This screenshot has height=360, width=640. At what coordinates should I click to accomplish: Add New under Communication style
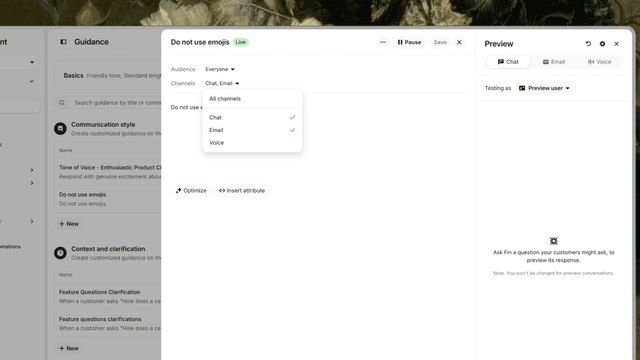pos(69,224)
